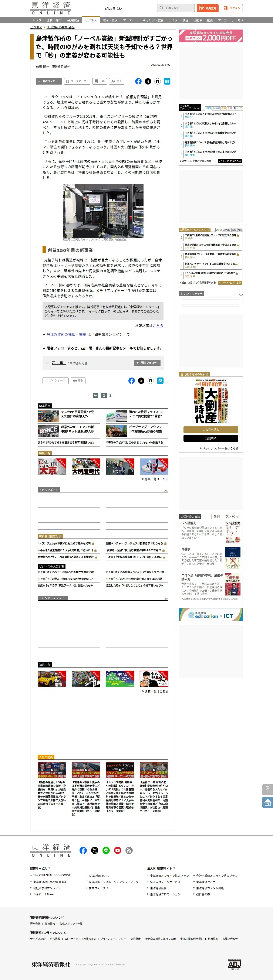273x980 pixels.
Task: Open 年額プラン 2,000円OFF banner
Action: pos(211,36)
